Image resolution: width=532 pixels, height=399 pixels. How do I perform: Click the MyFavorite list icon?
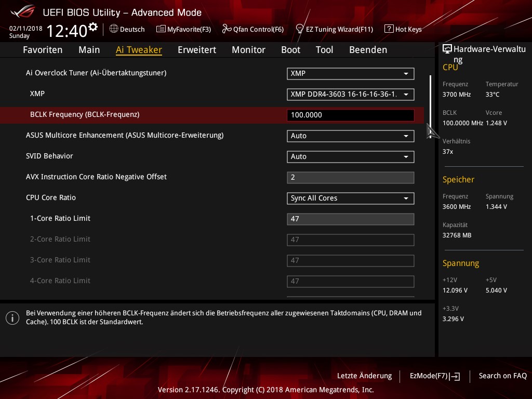(x=161, y=29)
